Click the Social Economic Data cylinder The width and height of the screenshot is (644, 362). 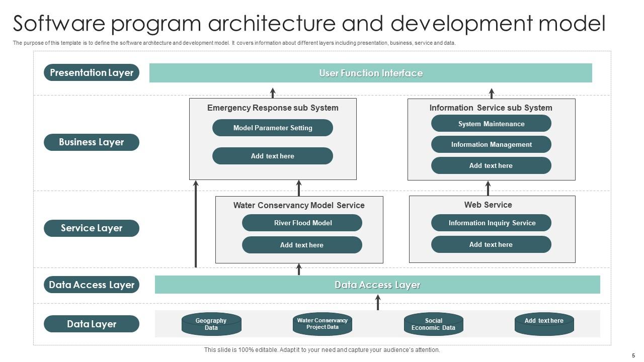(433, 324)
